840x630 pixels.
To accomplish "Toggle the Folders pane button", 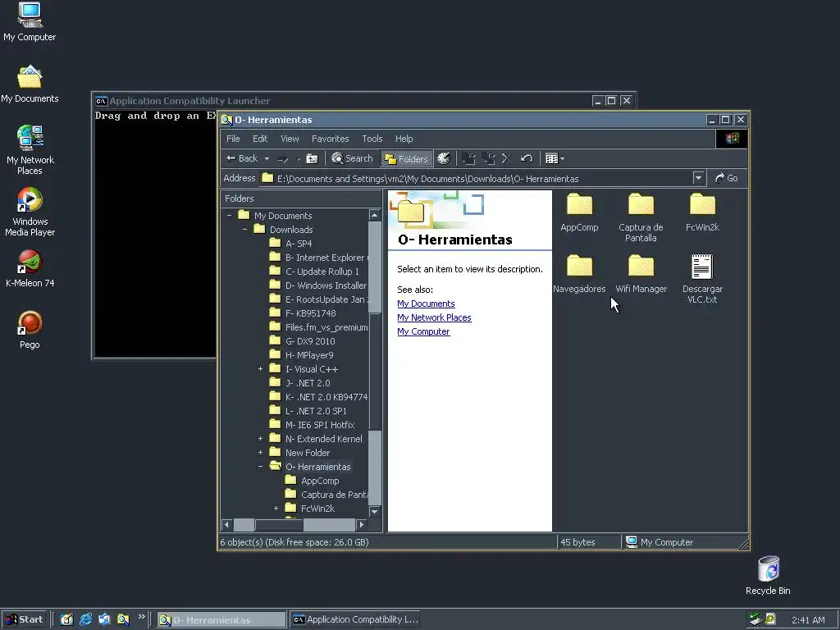I will pyautogui.click(x=407, y=158).
